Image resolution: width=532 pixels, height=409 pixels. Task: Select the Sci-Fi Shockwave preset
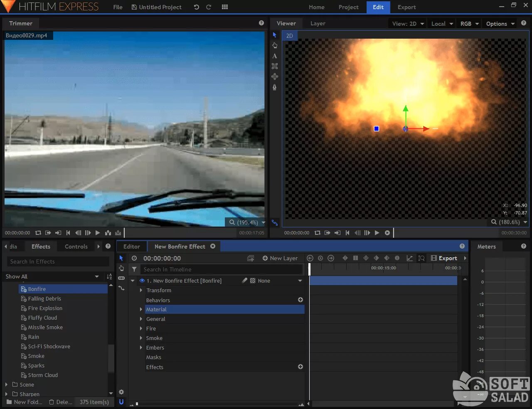pyautogui.click(x=49, y=346)
